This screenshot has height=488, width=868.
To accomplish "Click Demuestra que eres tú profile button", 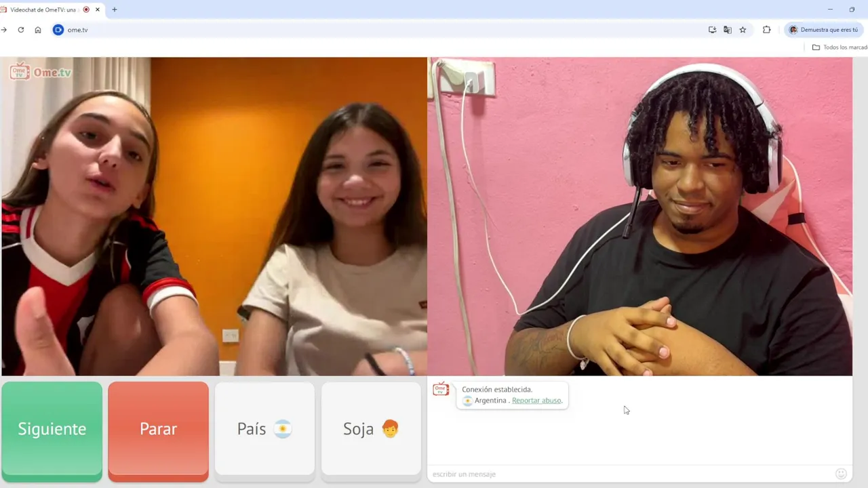I will click(824, 30).
